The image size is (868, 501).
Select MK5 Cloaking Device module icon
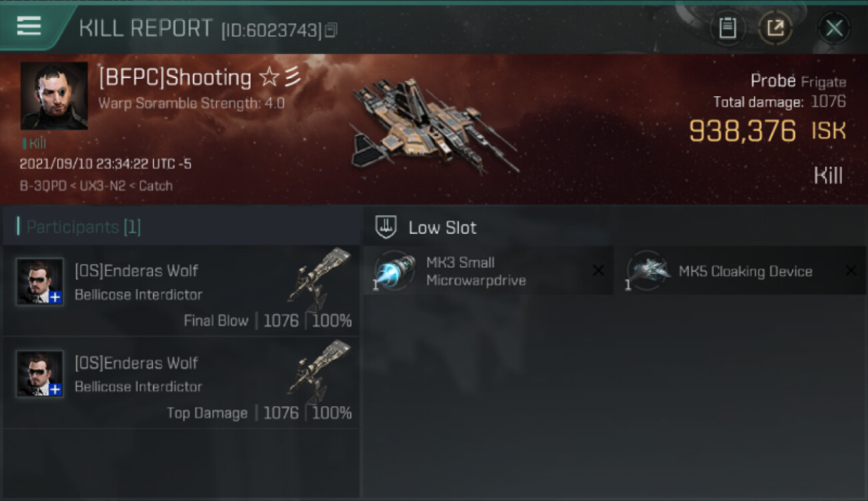tap(648, 271)
